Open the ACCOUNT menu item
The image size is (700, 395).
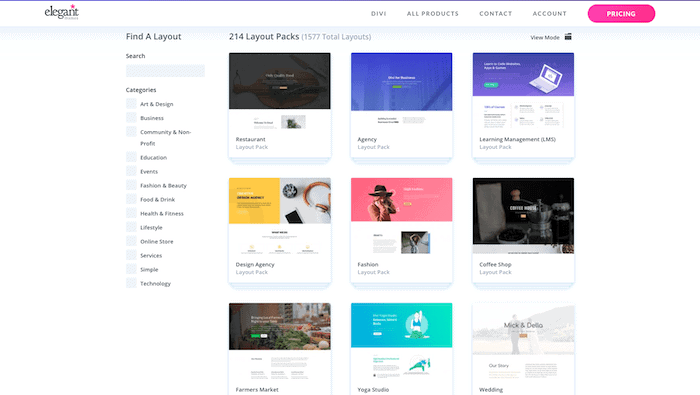pos(550,13)
